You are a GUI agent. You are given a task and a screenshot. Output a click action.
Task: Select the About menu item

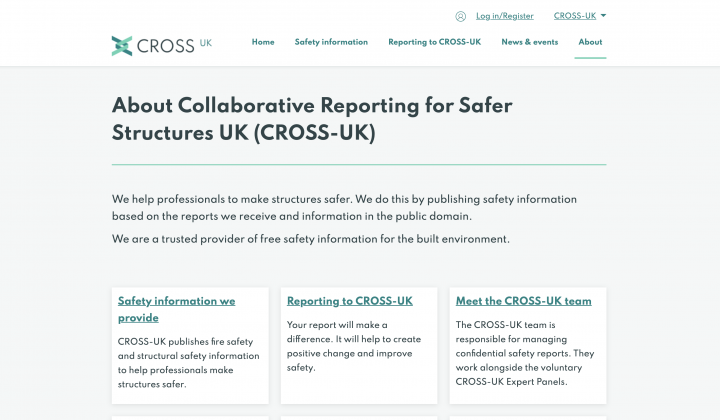(590, 42)
